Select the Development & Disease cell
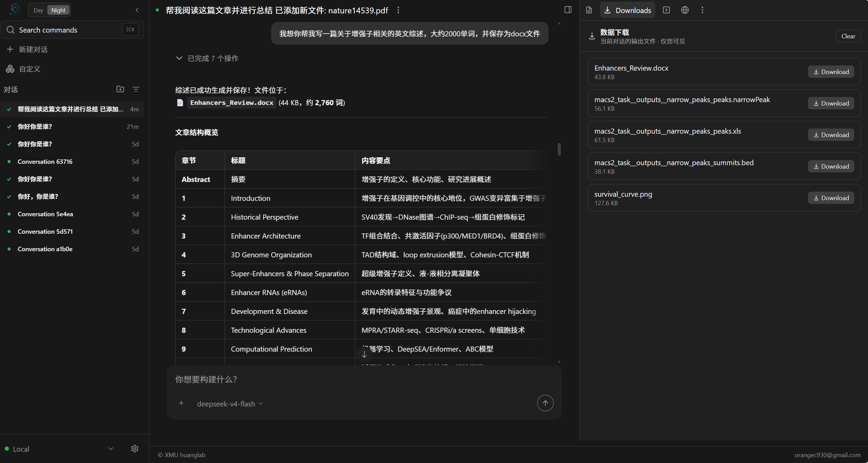868x463 pixels. pyautogui.click(x=290, y=311)
